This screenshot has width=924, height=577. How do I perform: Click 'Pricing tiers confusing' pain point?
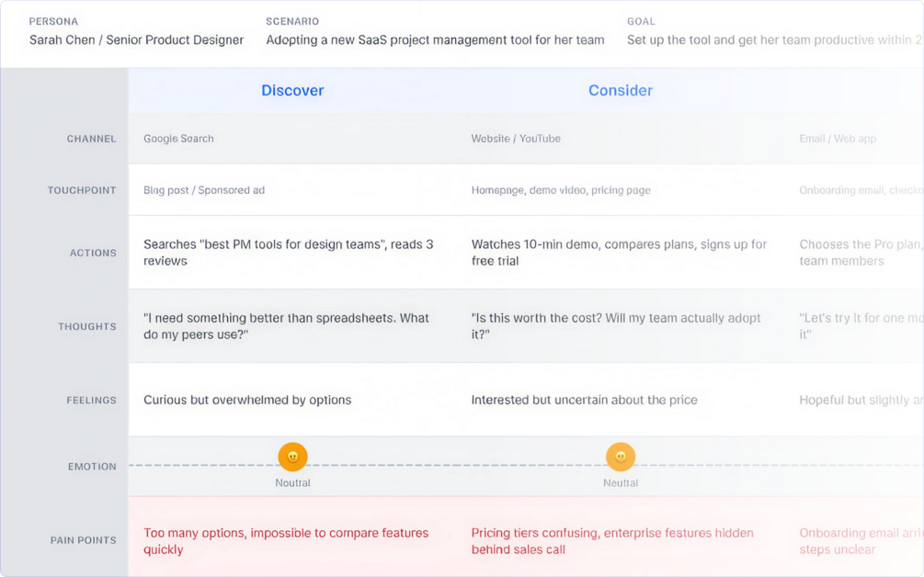(612, 541)
